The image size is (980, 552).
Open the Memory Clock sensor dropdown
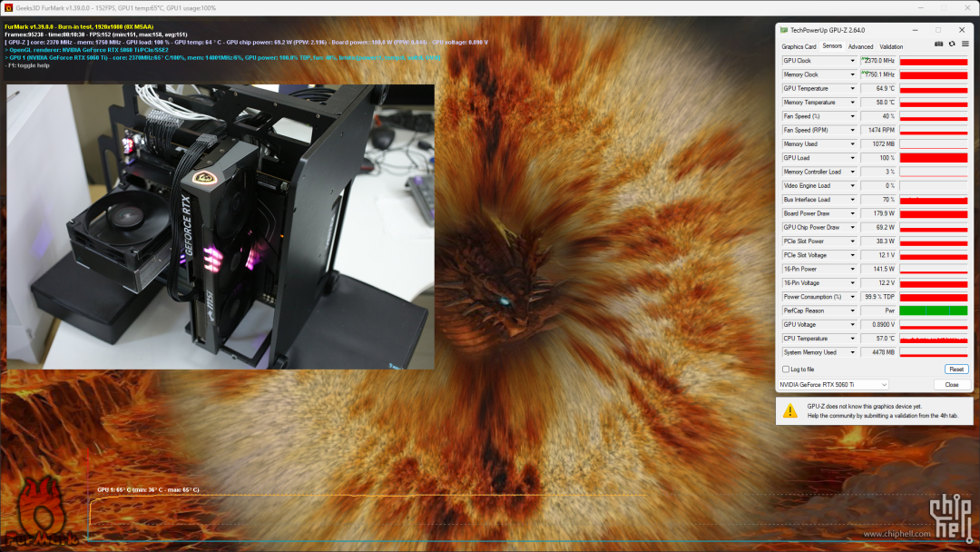(852, 74)
